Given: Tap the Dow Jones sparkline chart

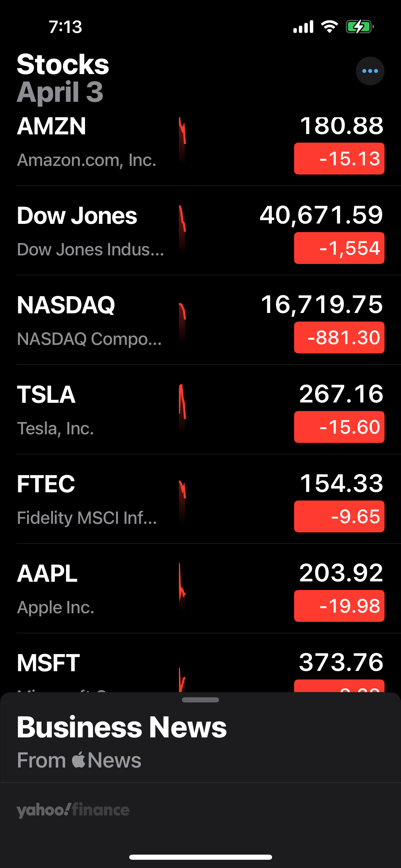Looking at the screenshot, I should pos(182,230).
